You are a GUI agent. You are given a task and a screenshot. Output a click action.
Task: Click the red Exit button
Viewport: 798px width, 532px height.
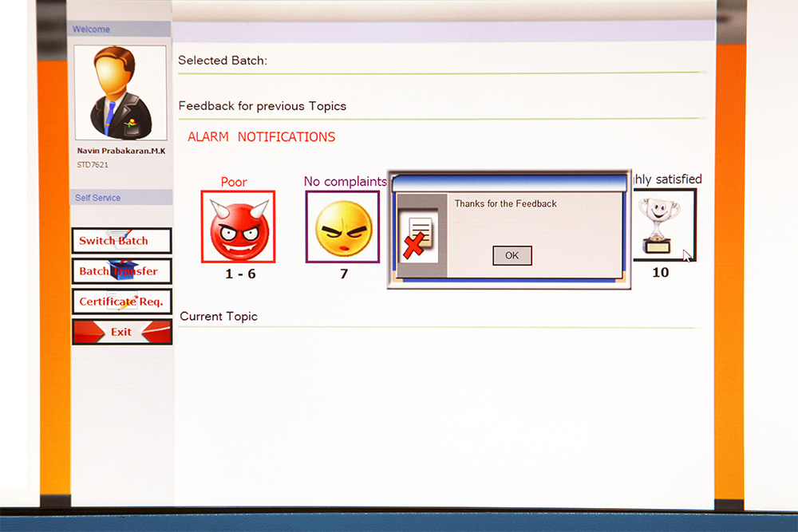point(121,332)
